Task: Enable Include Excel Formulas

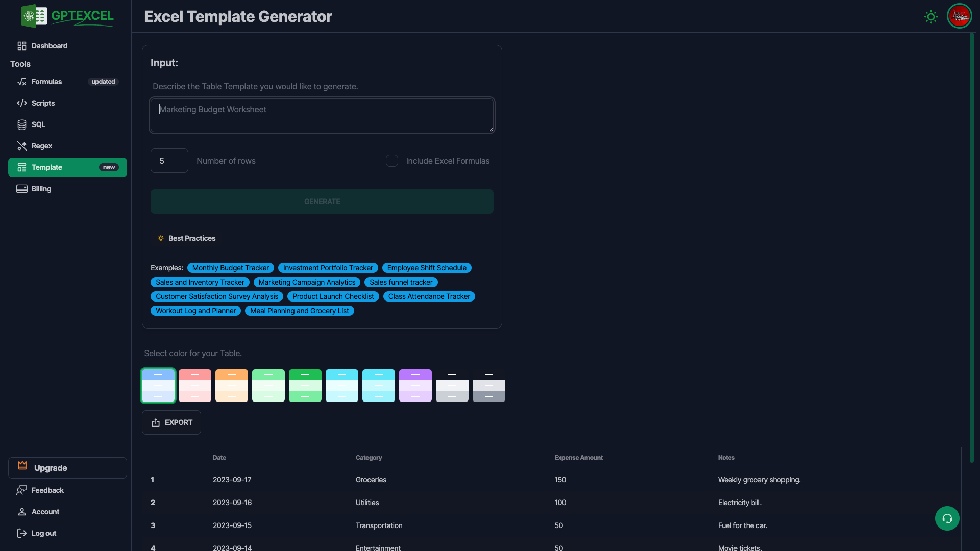Action: tap(392, 161)
